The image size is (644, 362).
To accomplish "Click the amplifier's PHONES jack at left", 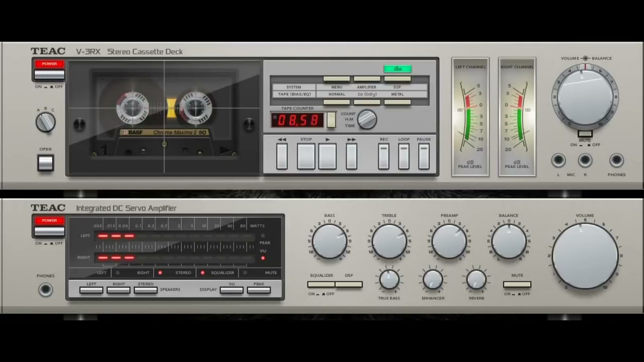I will 45,290.
